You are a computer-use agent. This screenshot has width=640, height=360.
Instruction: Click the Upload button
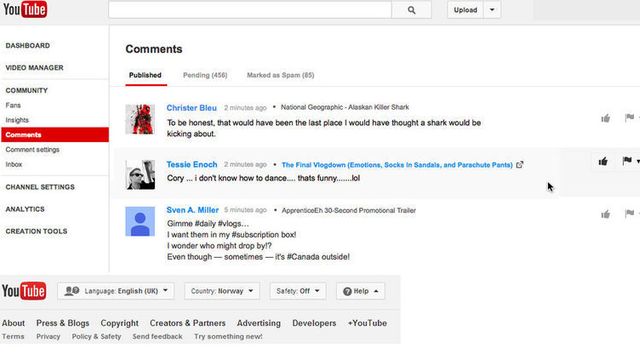point(465,10)
